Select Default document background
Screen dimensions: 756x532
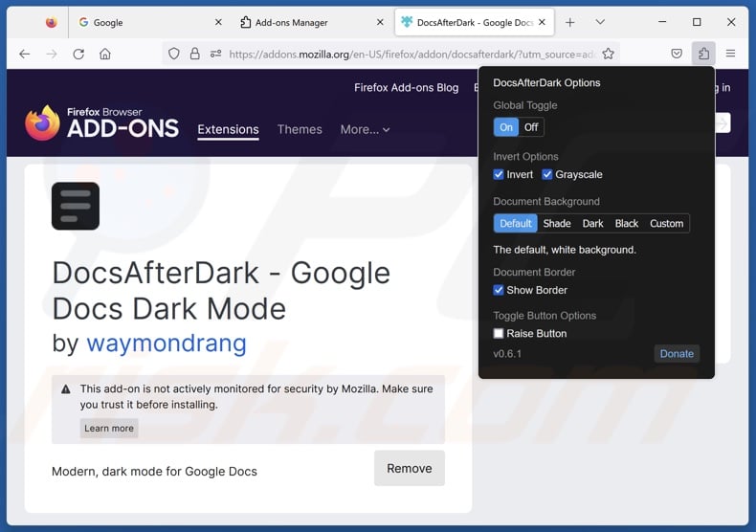point(516,224)
